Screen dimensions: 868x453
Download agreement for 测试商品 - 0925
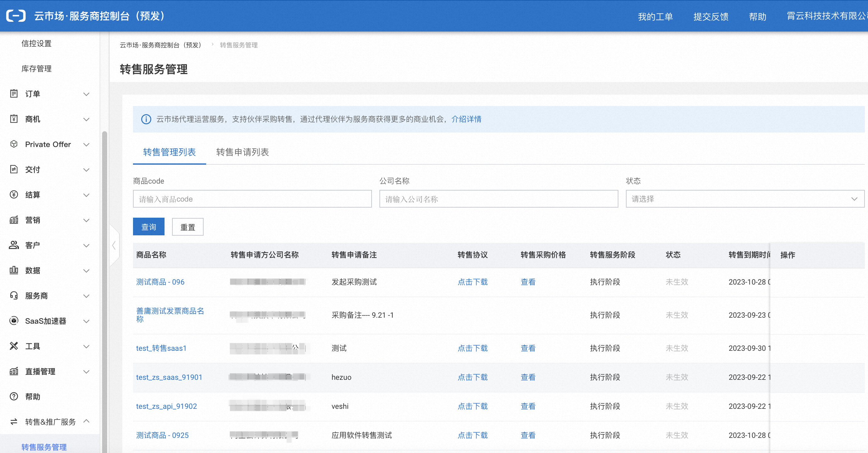click(472, 435)
